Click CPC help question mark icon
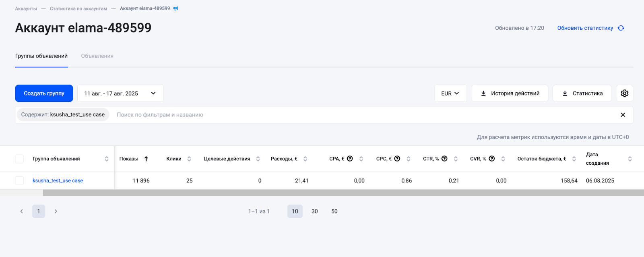 pyautogui.click(x=397, y=159)
